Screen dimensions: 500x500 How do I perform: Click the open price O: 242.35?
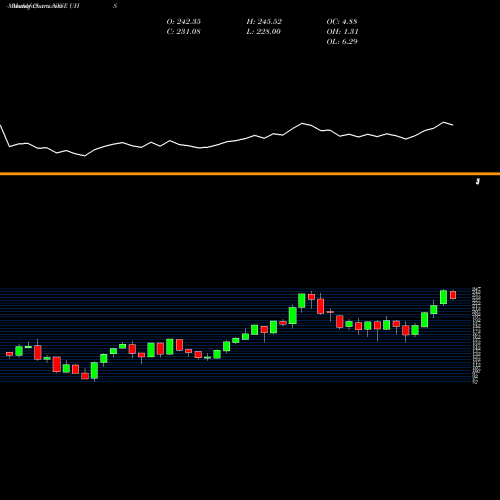pyautogui.click(x=184, y=22)
